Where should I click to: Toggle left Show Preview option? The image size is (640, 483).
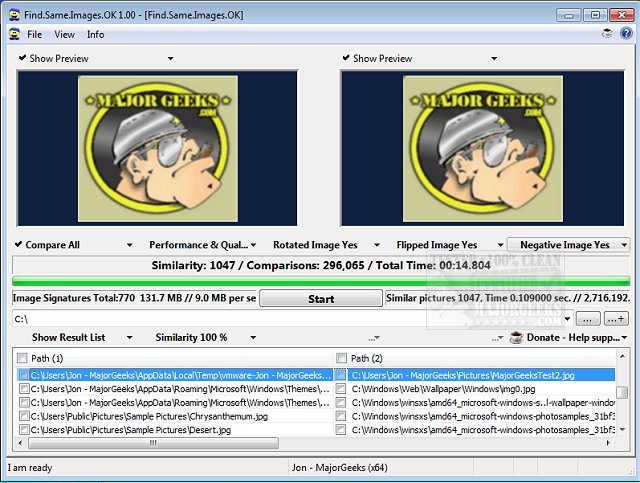click(x=54, y=59)
